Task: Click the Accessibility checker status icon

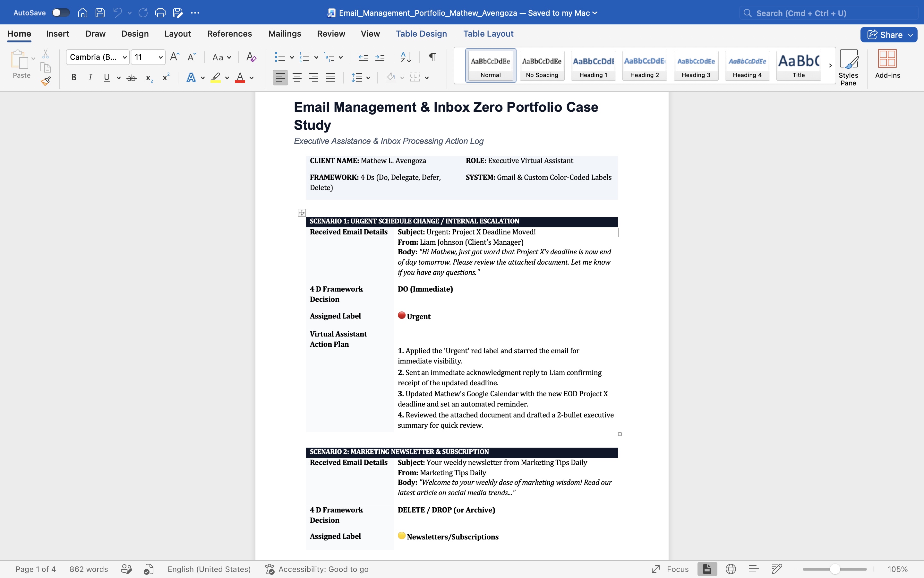Action: pyautogui.click(x=269, y=569)
